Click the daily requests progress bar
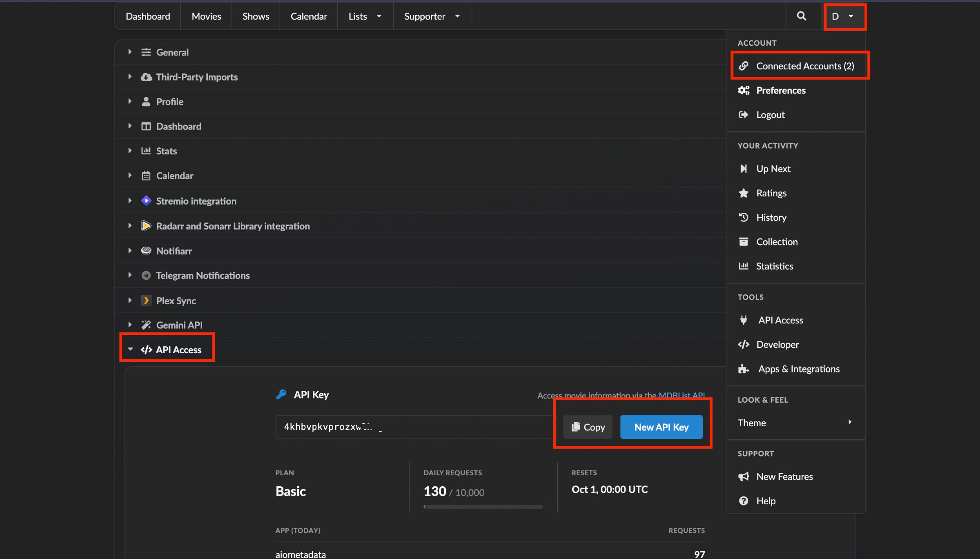This screenshot has width=980, height=559. click(483, 507)
